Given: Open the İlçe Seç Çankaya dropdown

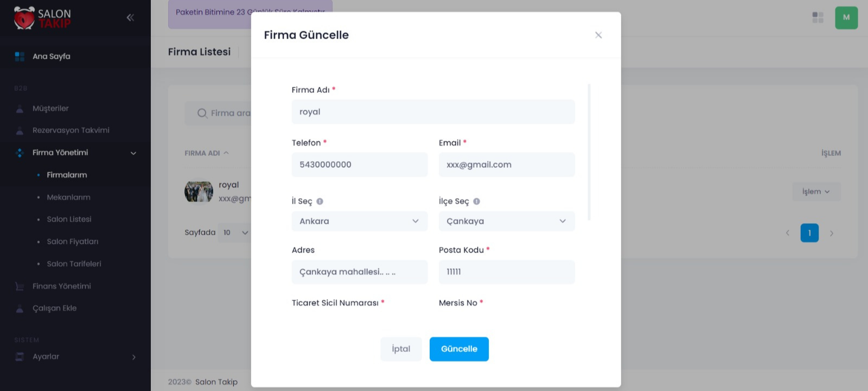Looking at the screenshot, I should click(x=506, y=221).
